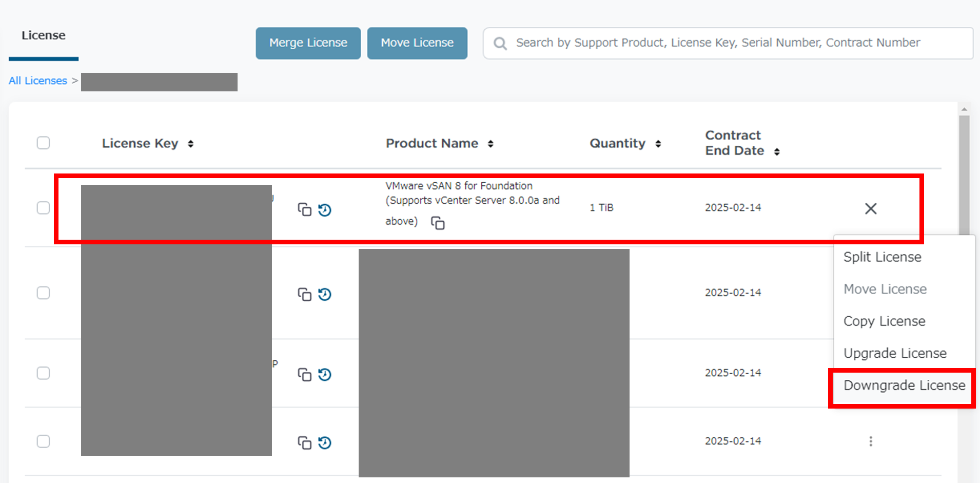The image size is (980, 483).
Task: Check the VMware vSAN 8 license row
Action: click(43, 208)
